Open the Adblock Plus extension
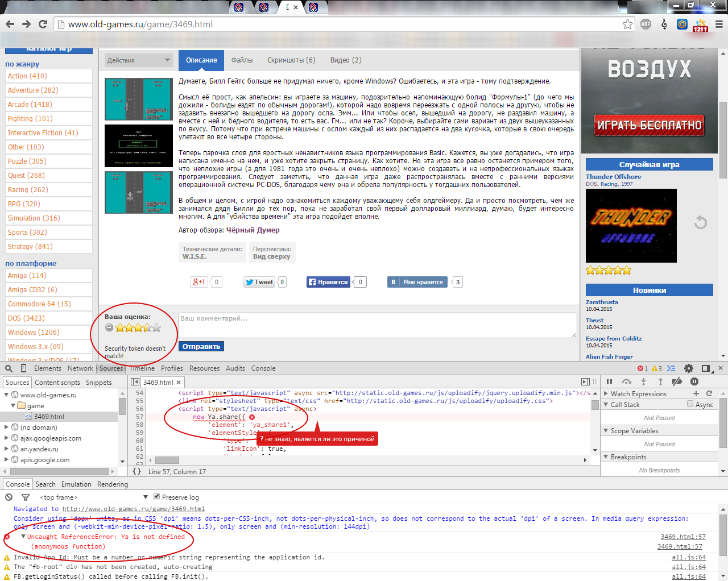Viewport: 728px width, 581px height. [x=646, y=24]
